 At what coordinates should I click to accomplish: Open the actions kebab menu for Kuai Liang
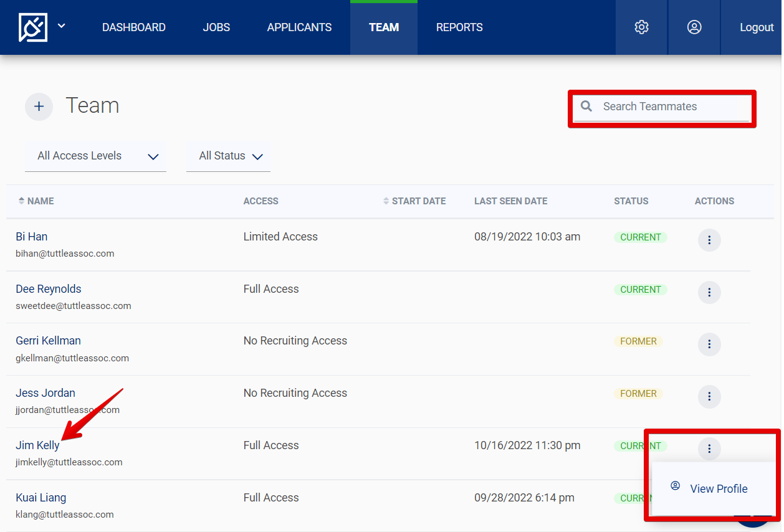click(709, 501)
